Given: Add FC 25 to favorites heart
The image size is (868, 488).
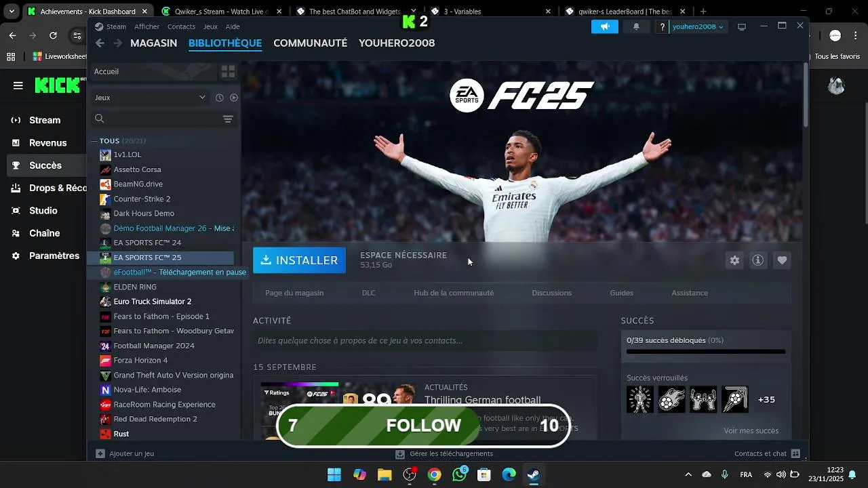Looking at the screenshot, I should click(x=782, y=260).
